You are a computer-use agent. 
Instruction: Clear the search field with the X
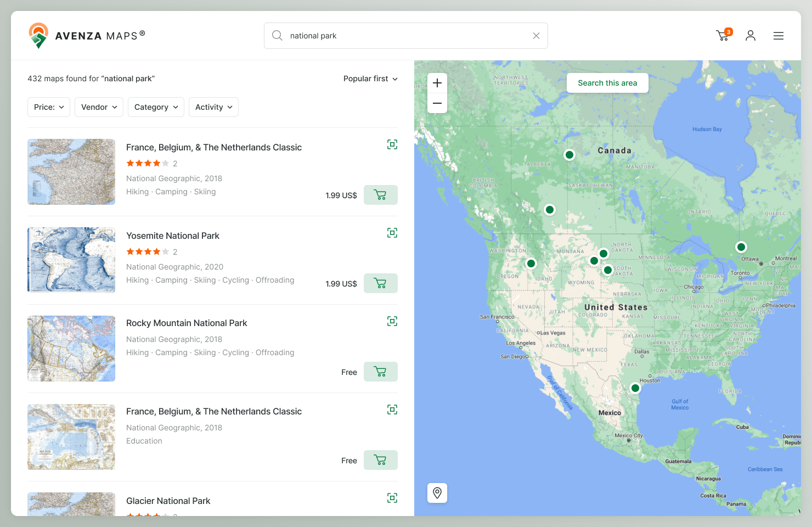(536, 36)
